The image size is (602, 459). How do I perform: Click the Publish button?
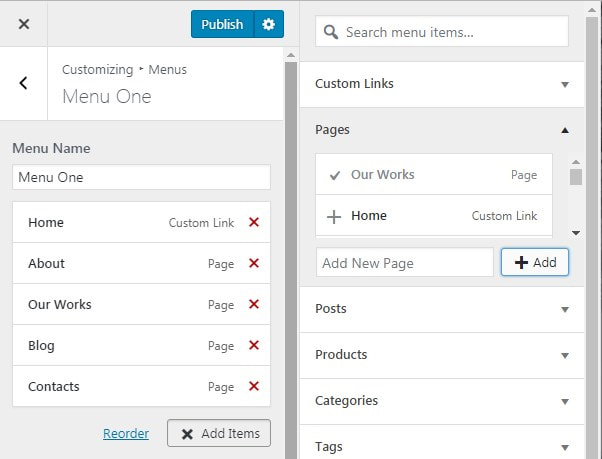pyautogui.click(x=222, y=24)
